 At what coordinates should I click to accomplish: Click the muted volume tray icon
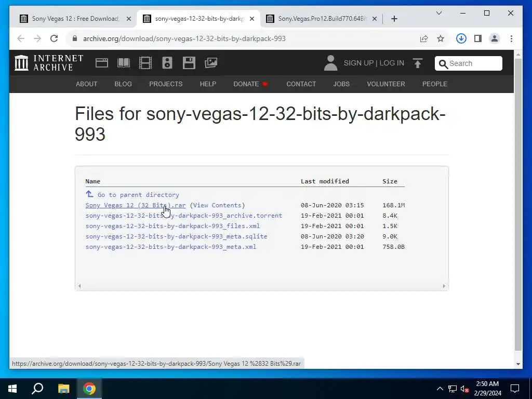465,389
